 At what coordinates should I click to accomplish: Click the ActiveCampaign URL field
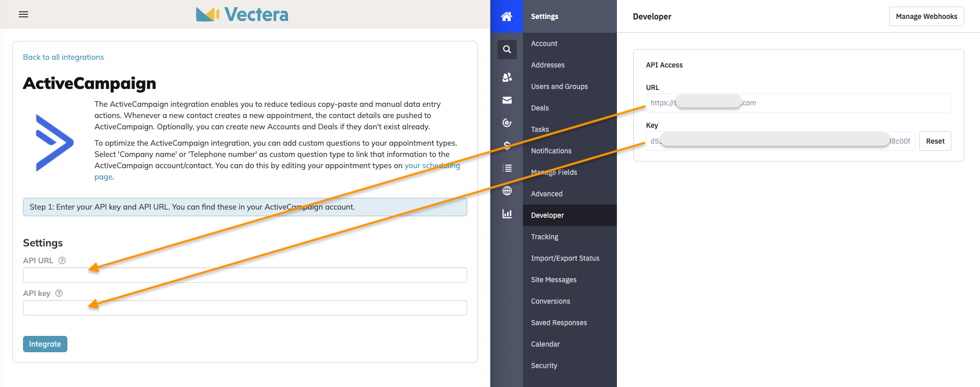click(x=798, y=103)
